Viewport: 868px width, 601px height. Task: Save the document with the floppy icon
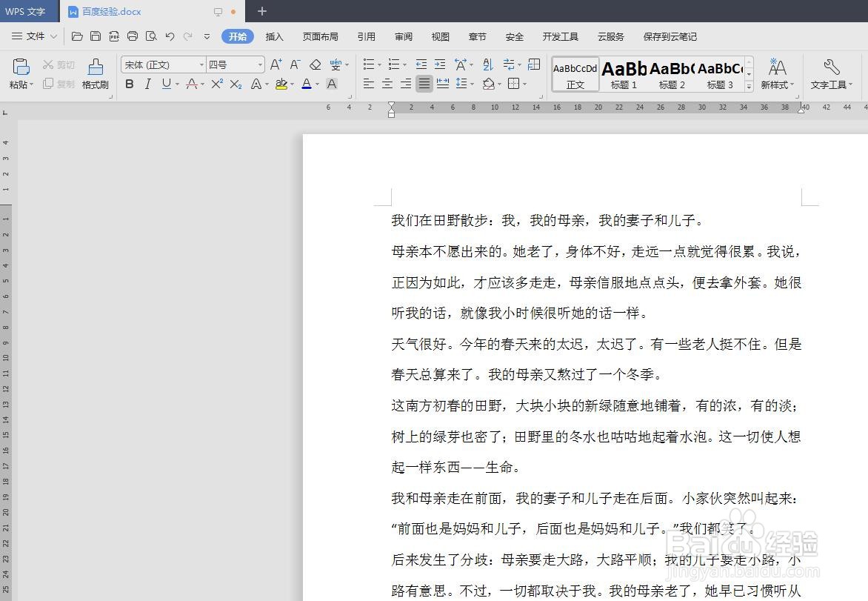(96, 36)
